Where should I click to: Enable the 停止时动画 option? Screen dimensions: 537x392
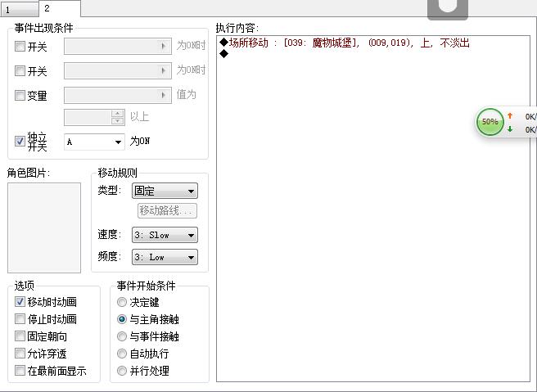tap(20, 318)
